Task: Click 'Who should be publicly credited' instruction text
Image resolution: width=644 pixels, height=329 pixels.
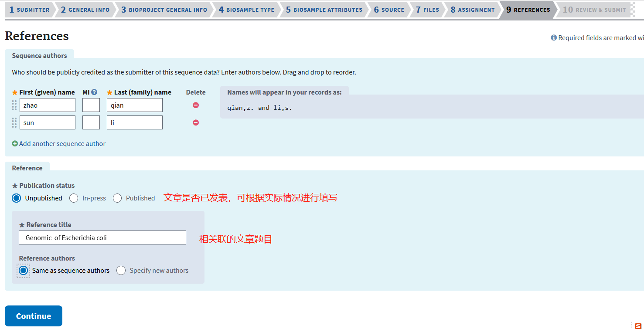Action: click(x=184, y=72)
